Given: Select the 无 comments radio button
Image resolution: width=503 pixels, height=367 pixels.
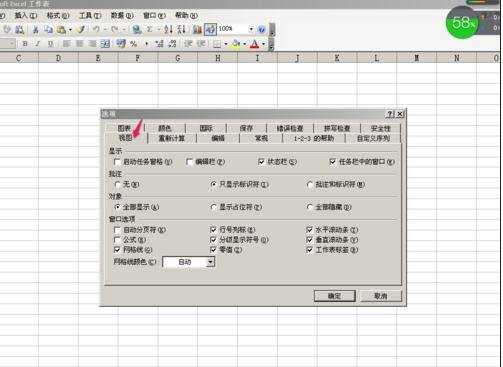Looking at the screenshot, I should tap(117, 184).
